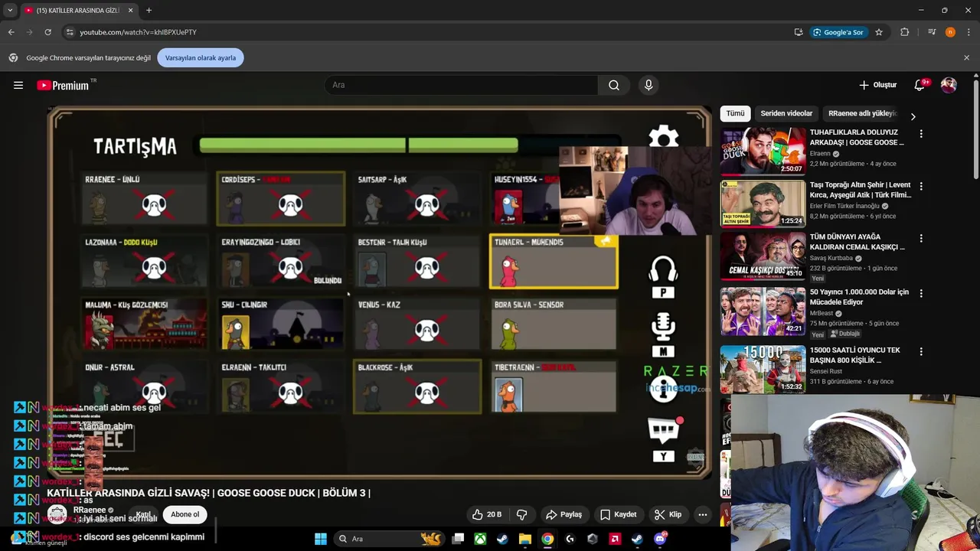Click the Abone ol subscribe button

(185, 514)
